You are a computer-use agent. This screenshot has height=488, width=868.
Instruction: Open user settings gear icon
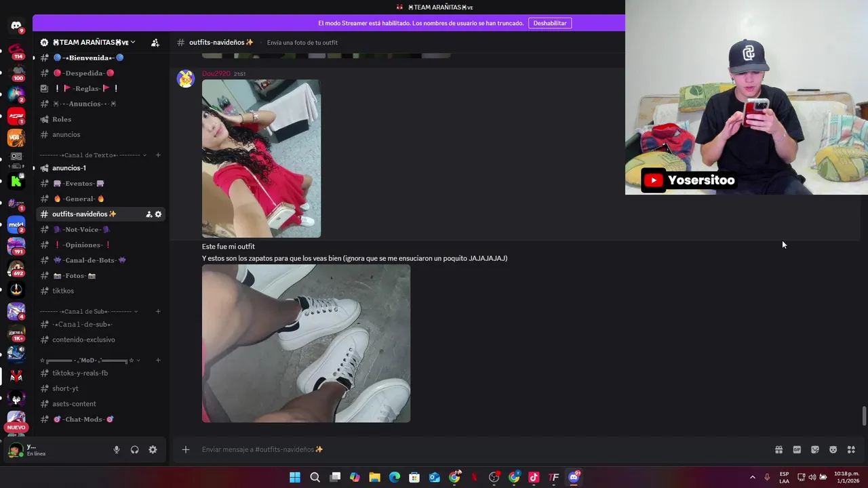[x=153, y=449]
